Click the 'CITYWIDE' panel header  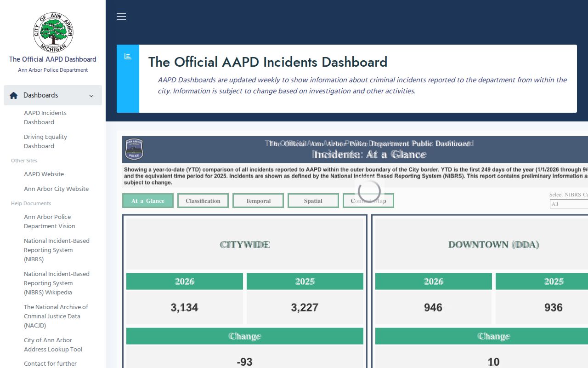[245, 244]
